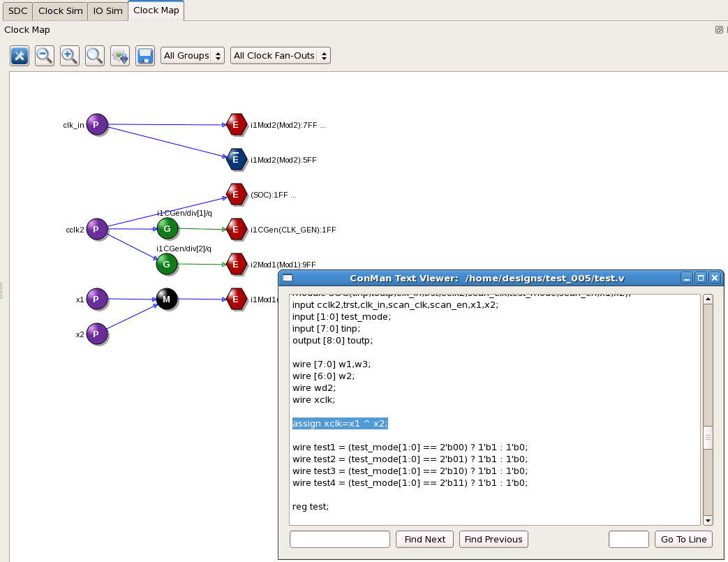Zoom in on the clock map
Screen dimensions: 728x562
pos(70,56)
